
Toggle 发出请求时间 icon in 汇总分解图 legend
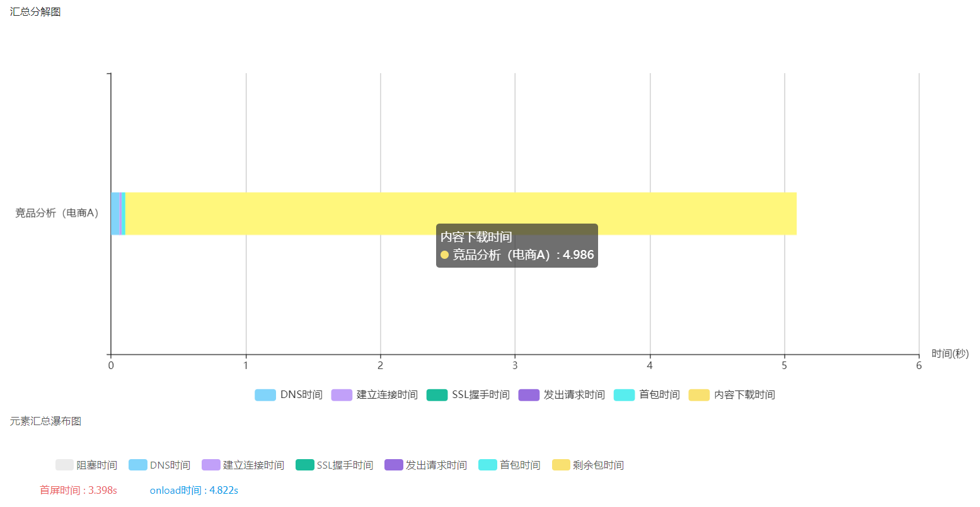pos(529,395)
